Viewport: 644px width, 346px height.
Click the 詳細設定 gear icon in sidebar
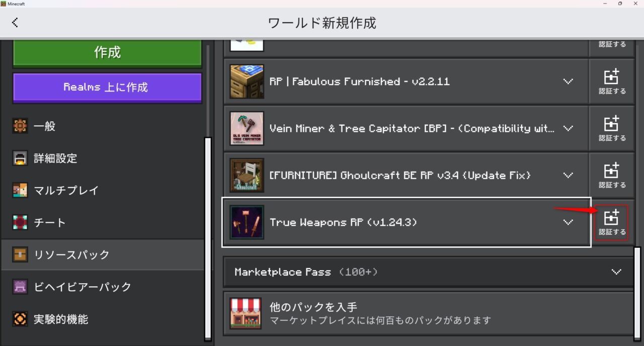tap(20, 158)
